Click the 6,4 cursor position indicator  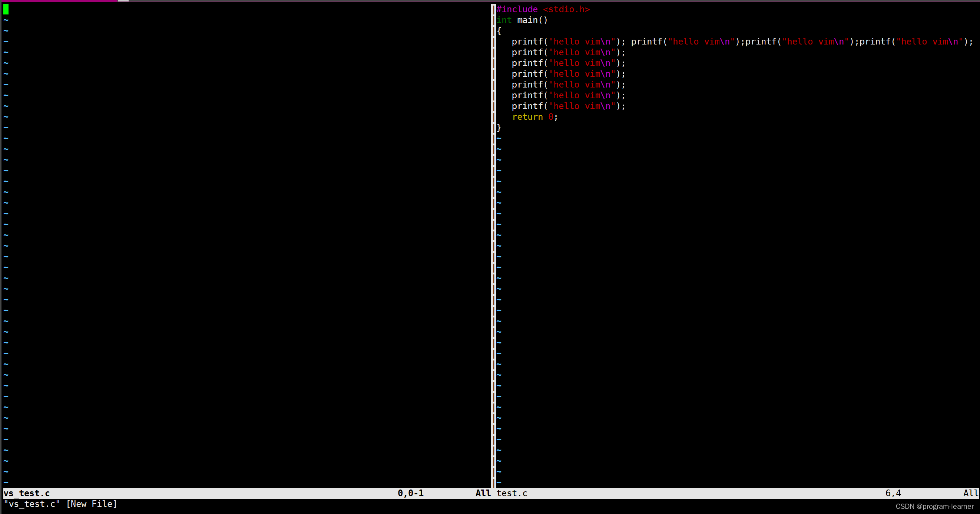(x=893, y=493)
